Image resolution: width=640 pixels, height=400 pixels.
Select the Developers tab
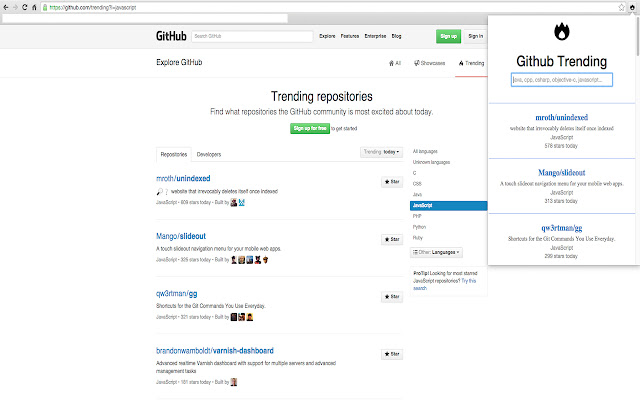click(209, 154)
